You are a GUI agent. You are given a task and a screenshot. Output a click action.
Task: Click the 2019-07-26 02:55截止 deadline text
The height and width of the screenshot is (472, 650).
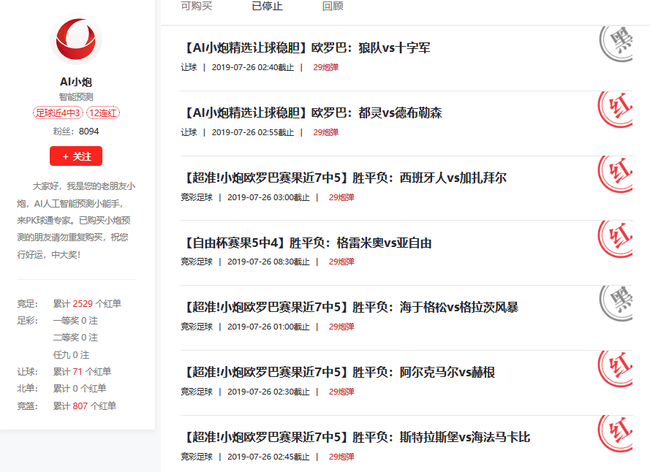pyautogui.click(x=253, y=132)
